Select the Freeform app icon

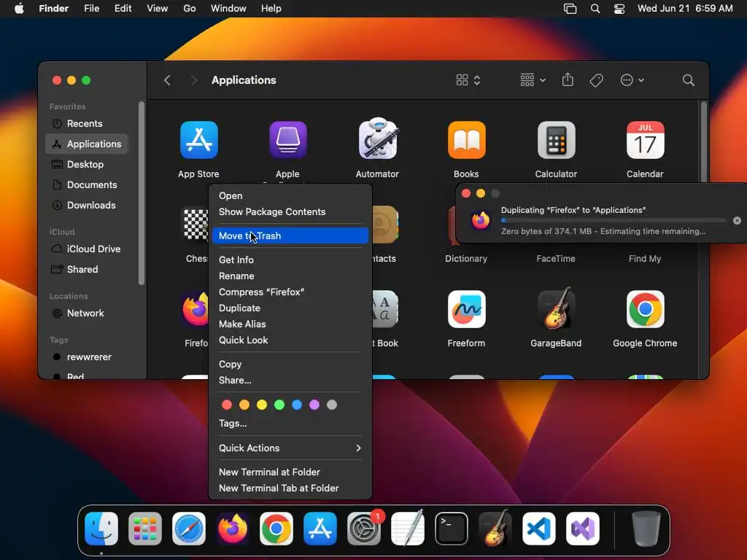(466, 309)
